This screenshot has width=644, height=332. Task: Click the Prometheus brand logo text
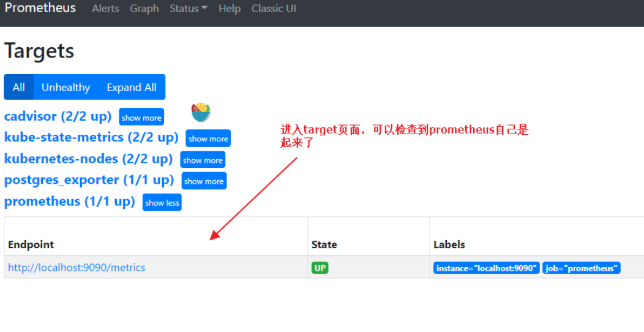click(x=40, y=8)
